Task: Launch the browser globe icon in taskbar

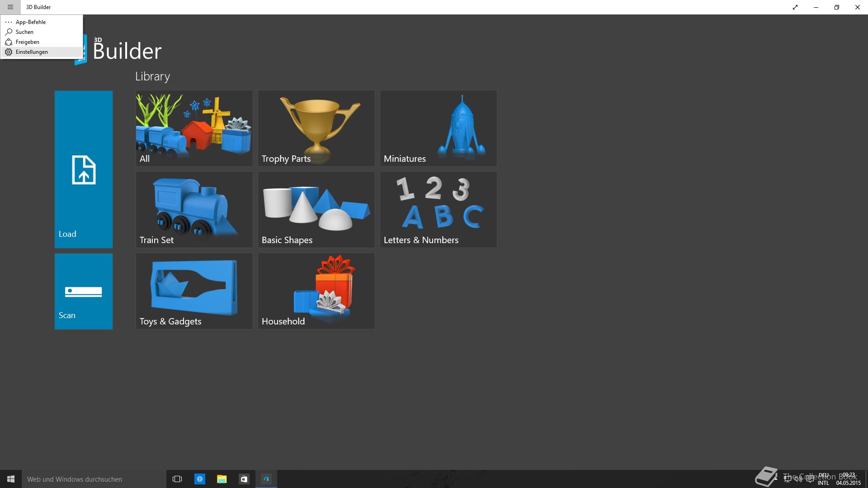Action: [x=199, y=479]
